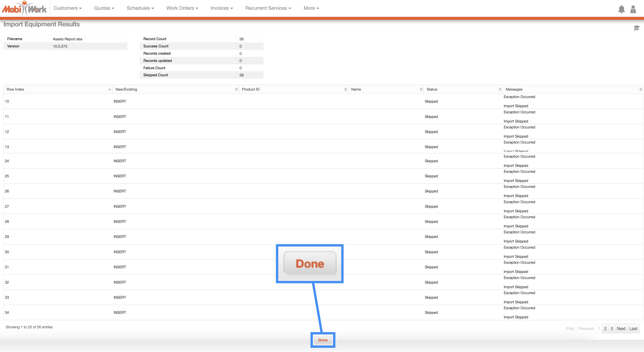Jump to the Last results page

(x=633, y=328)
